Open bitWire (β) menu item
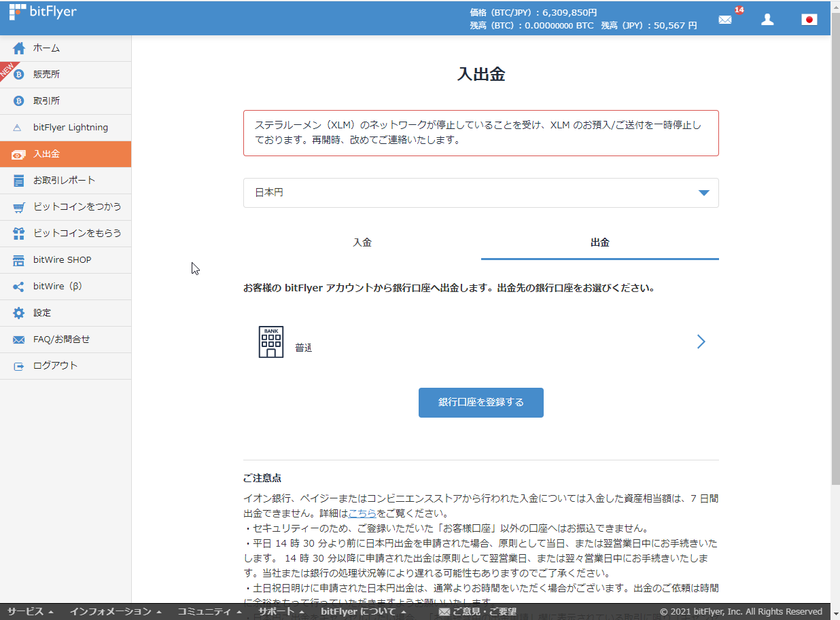840x620 pixels. point(65,287)
